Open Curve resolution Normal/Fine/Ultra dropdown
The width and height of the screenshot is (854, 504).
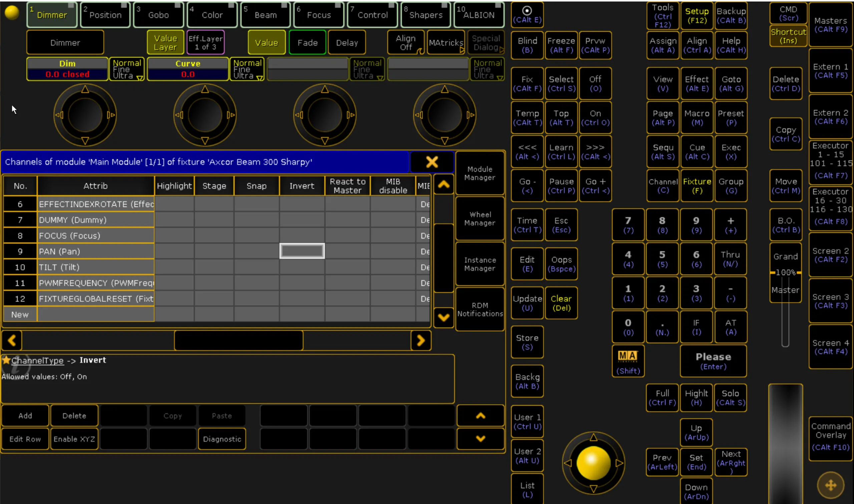(x=247, y=69)
